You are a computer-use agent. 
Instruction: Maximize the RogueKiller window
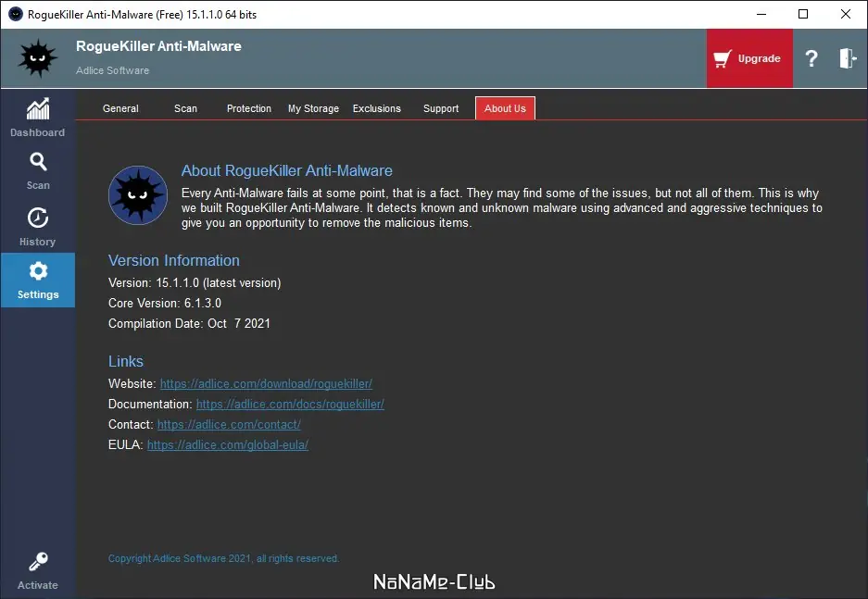pyautogui.click(x=803, y=15)
